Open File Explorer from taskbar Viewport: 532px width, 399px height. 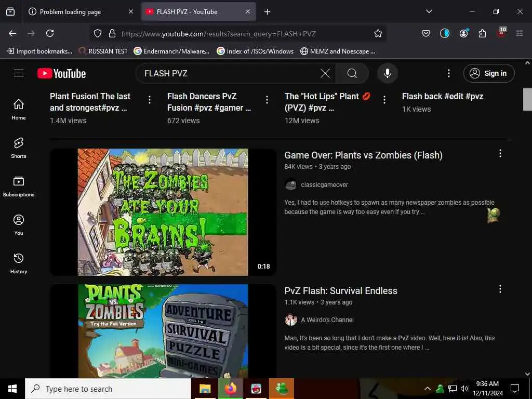pyautogui.click(x=205, y=389)
